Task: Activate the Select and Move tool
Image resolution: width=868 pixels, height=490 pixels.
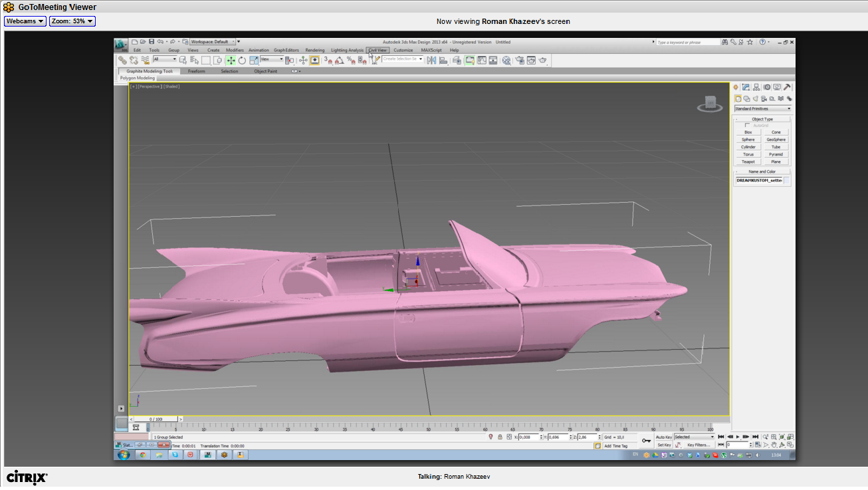Action: tap(231, 60)
